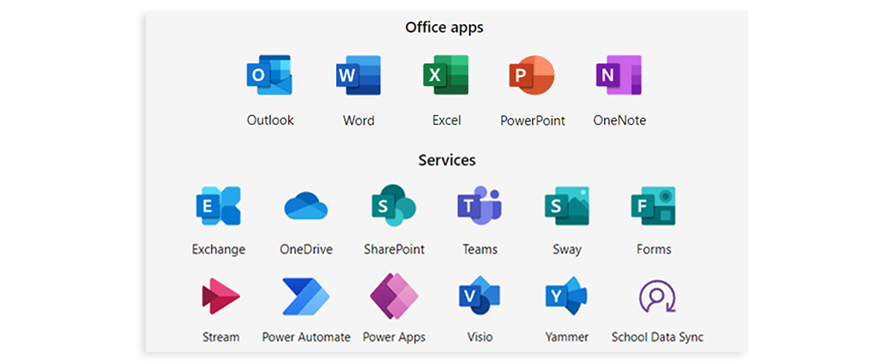The image size is (892, 362).
Task: Select the Power Automate icon
Action: 306,297
